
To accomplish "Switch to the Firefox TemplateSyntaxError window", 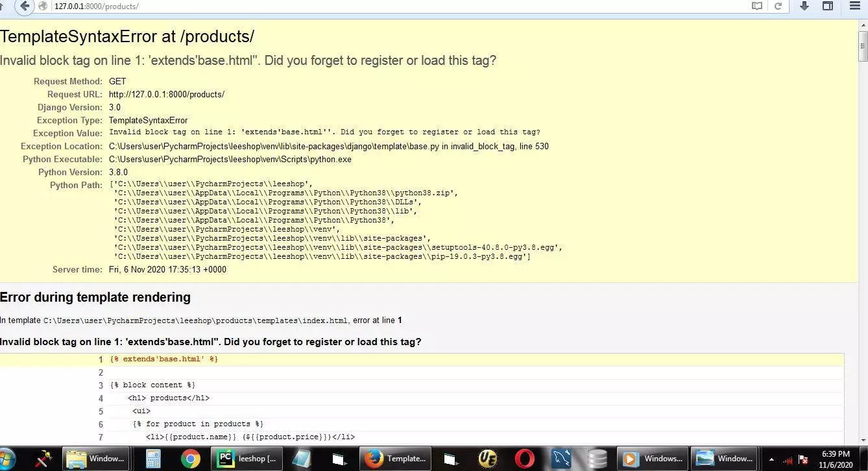I will 394,459.
